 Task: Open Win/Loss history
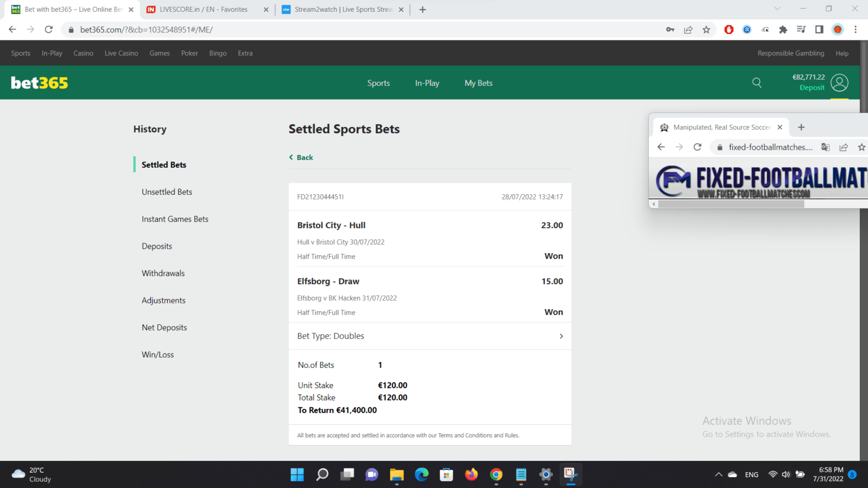(158, 355)
